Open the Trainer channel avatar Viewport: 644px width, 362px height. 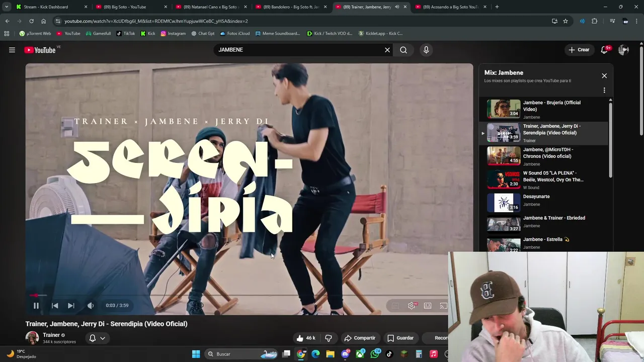coord(32,338)
